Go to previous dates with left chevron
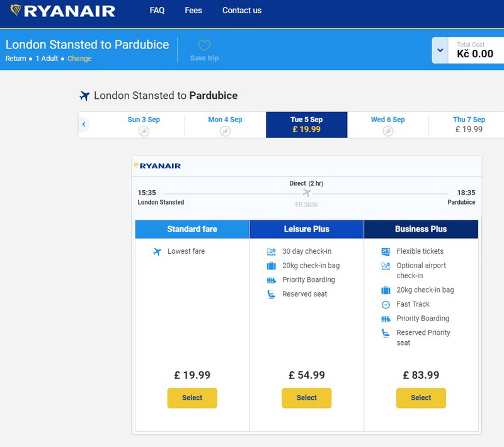 tap(84, 124)
